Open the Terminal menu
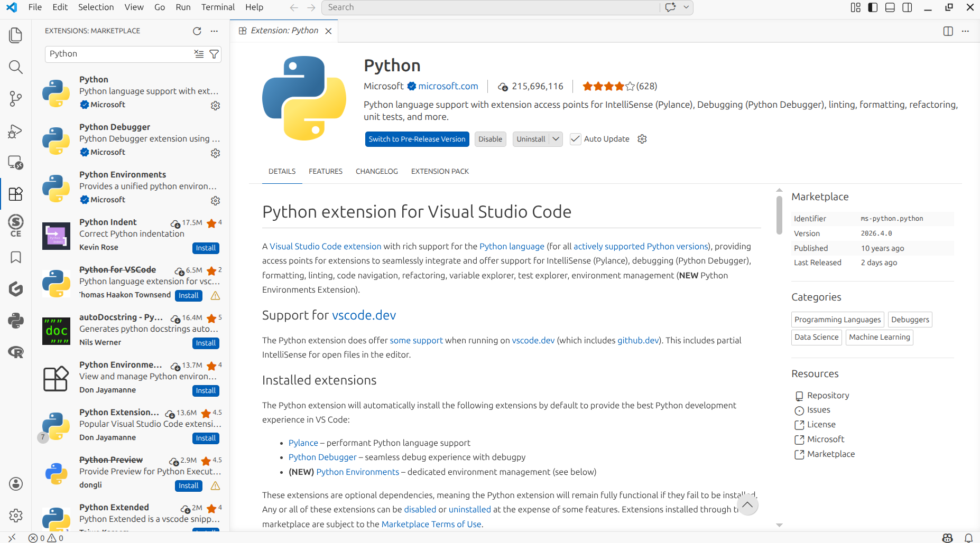The height and width of the screenshot is (543, 980). tap(218, 7)
